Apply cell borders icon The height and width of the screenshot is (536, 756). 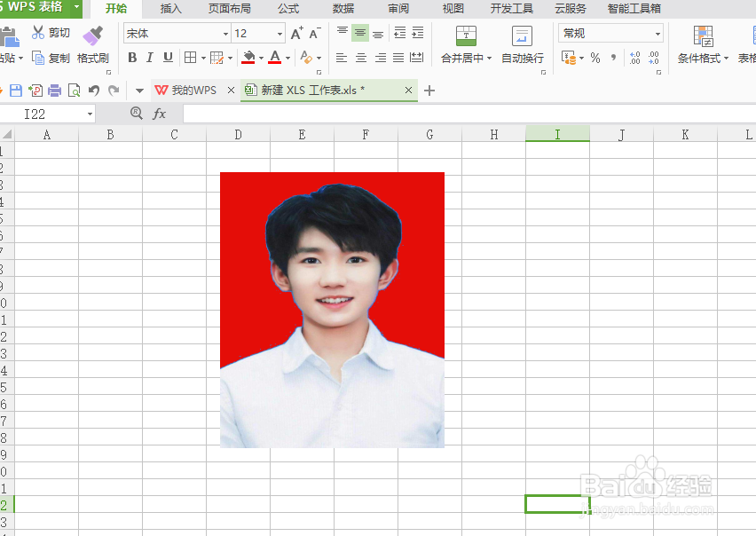click(191, 58)
